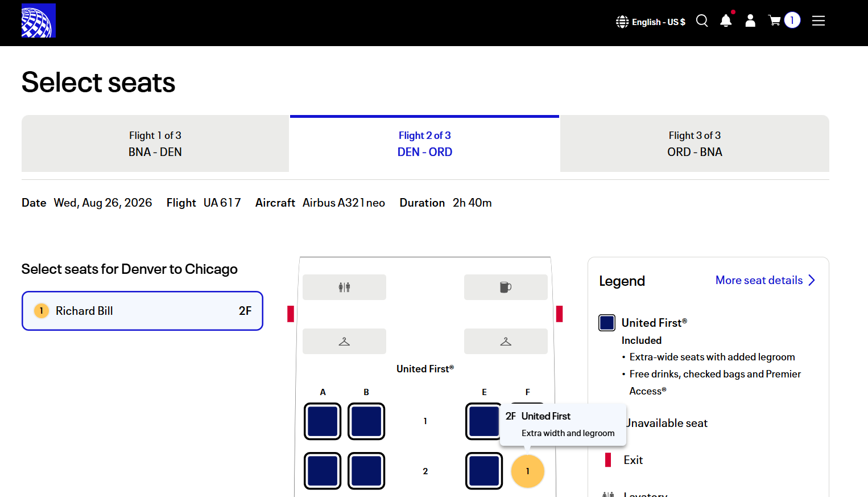Click the Legend heading
Screen dimensions: 868x497
(x=622, y=281)
